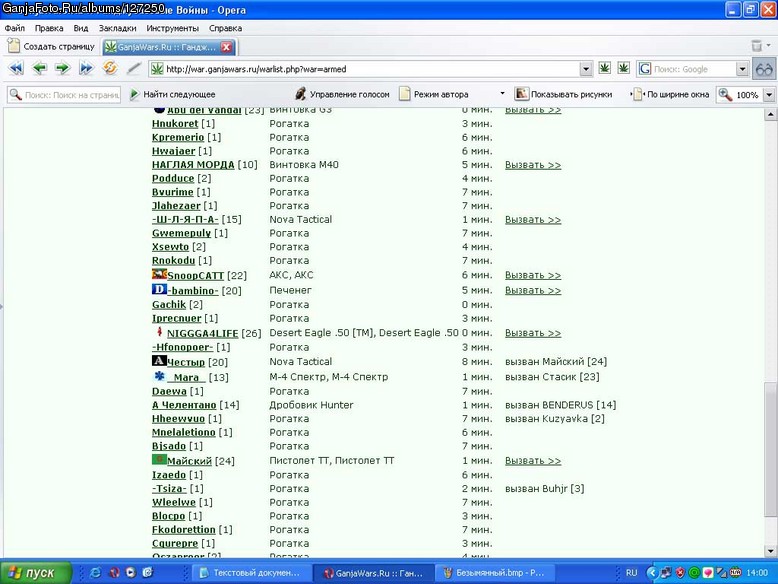The width and height of the screenshot is (778, 584).
Task: Toggle Режим автора author mode
Action: coord(434,94)
